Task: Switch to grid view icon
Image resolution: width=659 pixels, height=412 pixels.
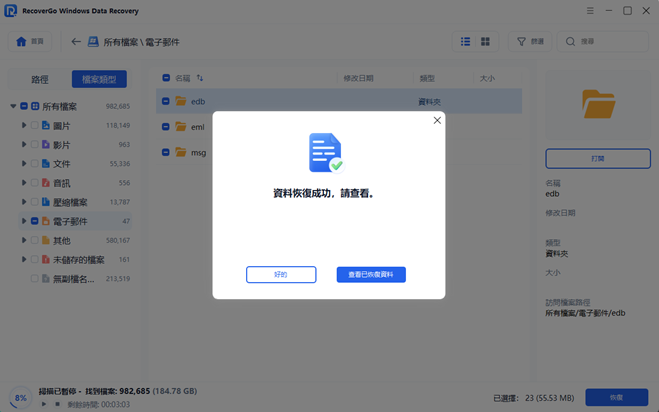Action: [x=485, y=42]
